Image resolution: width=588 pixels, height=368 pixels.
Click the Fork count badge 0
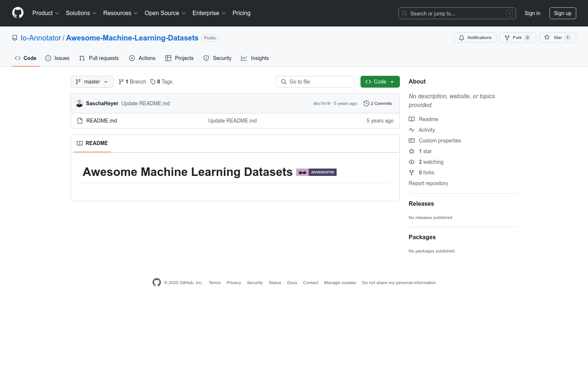(527, 38)
